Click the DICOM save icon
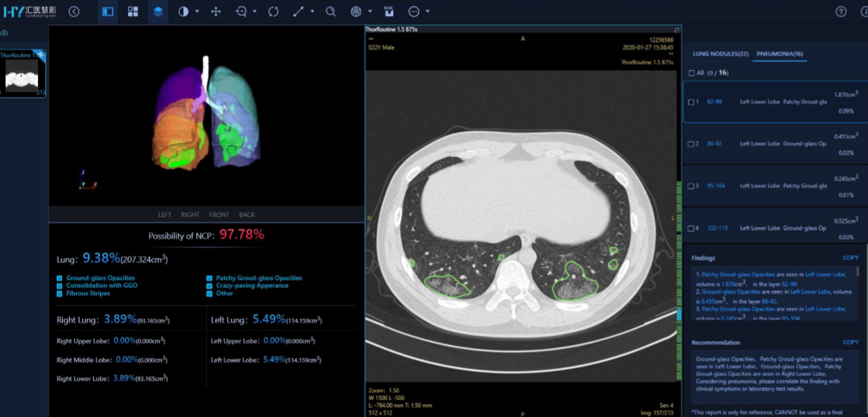The image size is (868, 417). pyautogui.click(x=389, y=11)
